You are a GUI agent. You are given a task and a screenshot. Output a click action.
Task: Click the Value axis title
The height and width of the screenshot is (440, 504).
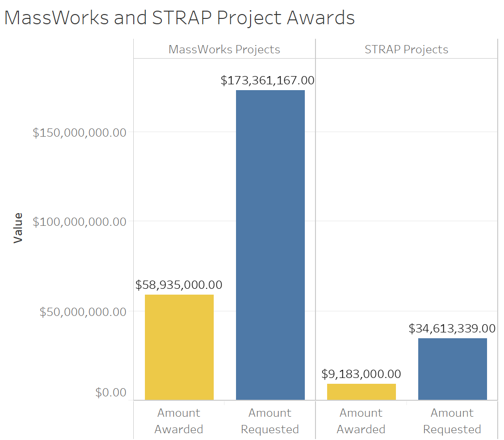pos(18,228)
